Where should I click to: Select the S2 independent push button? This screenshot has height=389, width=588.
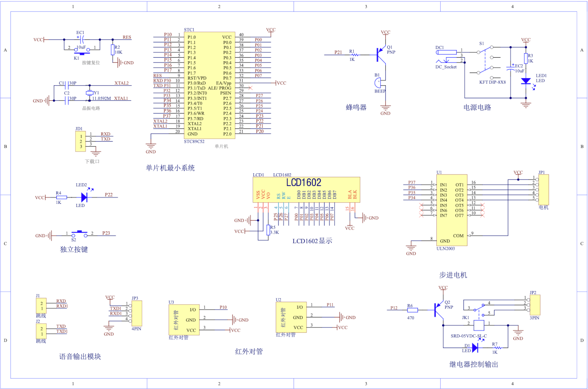80,233
